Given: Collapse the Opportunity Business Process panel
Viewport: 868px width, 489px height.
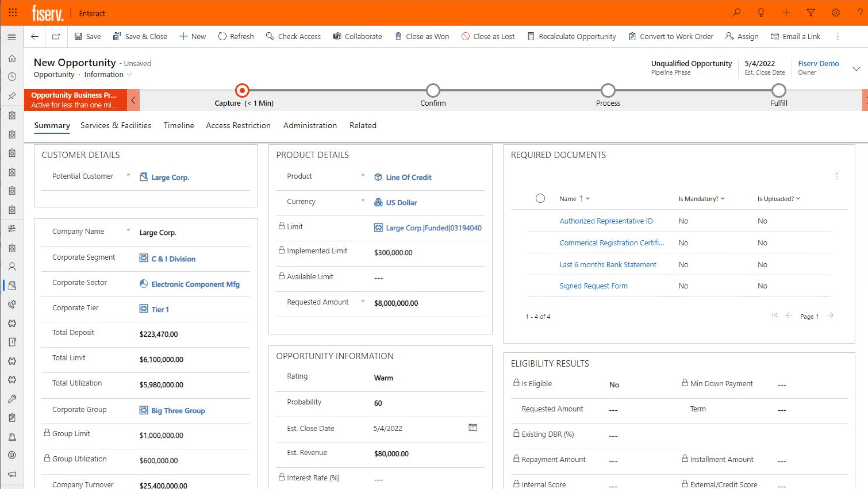Looking at the screenshot, I should [133, 99].
